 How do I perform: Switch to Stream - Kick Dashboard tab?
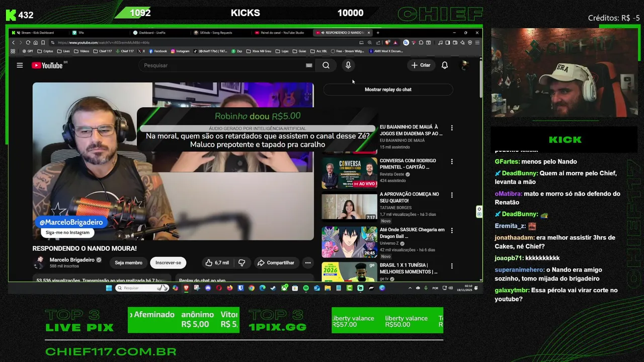coord(37,33)
